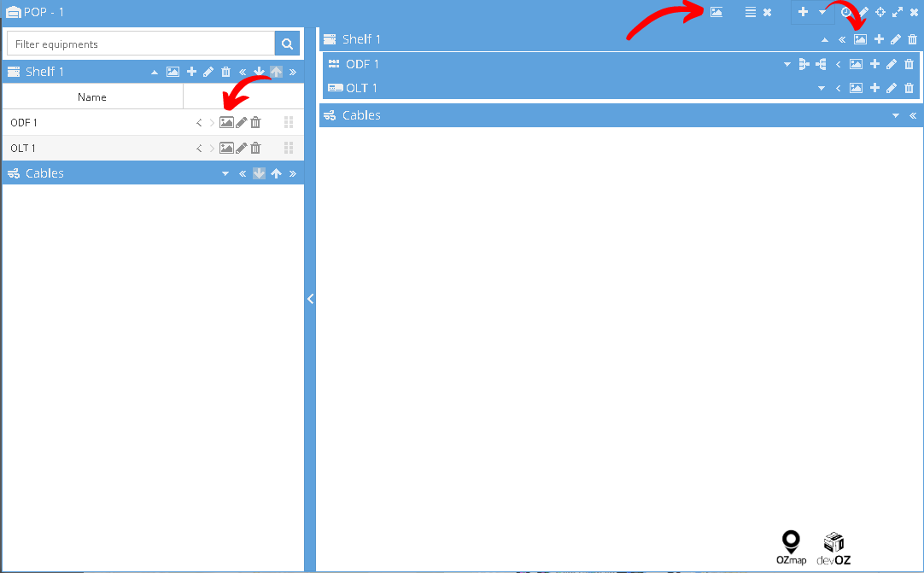Delete right panel Shelf 1 with trash icon
Viewport: 924px width, 573px height.
tap(912, 39)
